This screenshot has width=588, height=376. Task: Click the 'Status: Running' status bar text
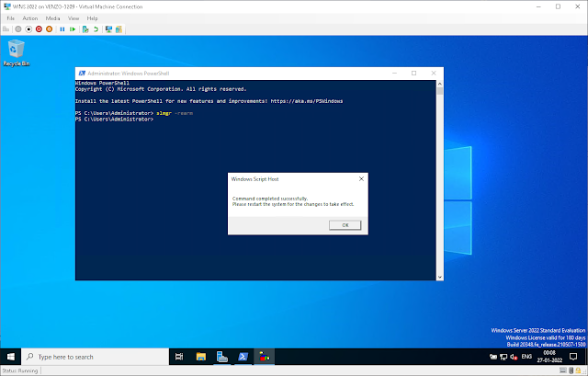(x=20, y=370)
